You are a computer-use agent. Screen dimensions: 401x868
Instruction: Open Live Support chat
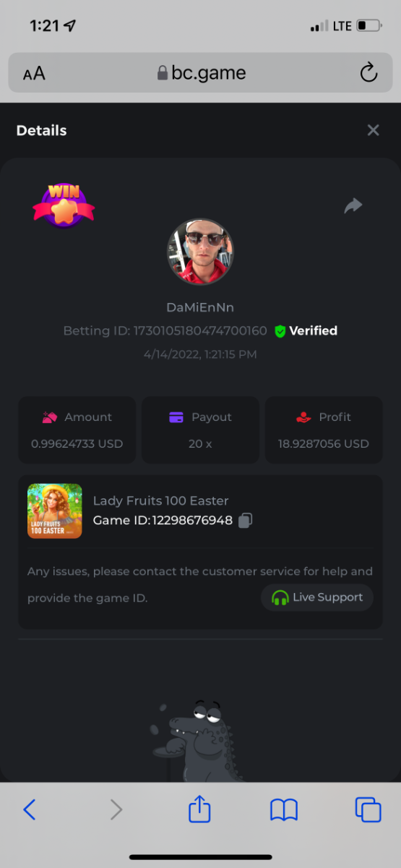pos(317,597)
